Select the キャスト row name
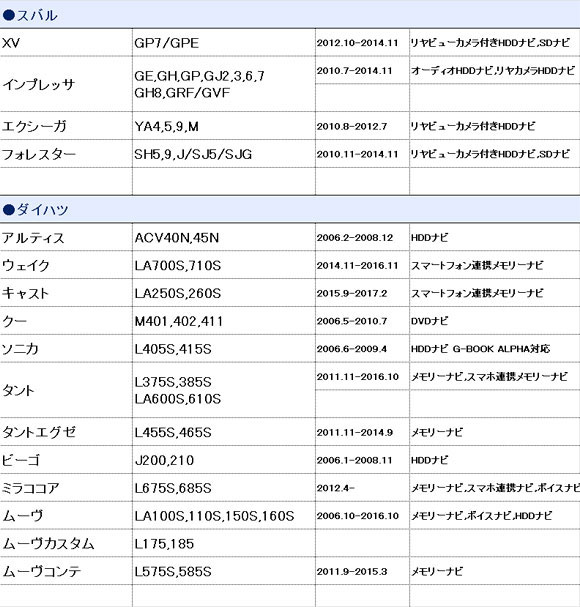580x607 pixels. pyautogui.click(x=25, y=293)
